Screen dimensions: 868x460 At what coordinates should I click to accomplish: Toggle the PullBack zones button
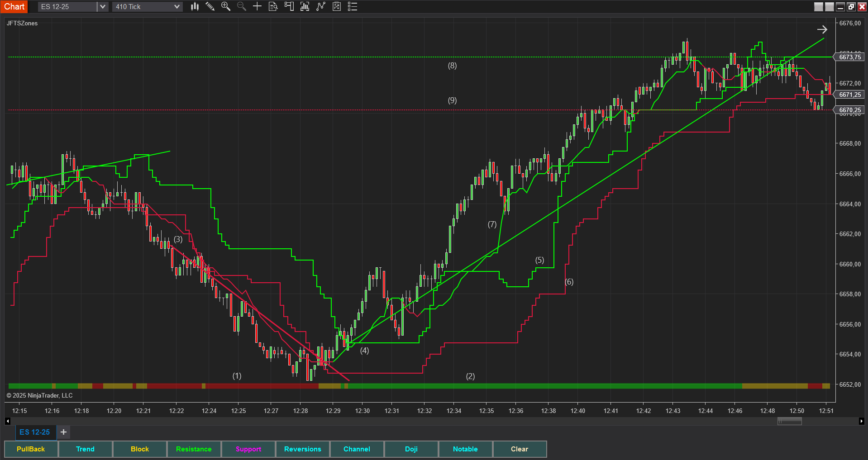tap(31, 449)
